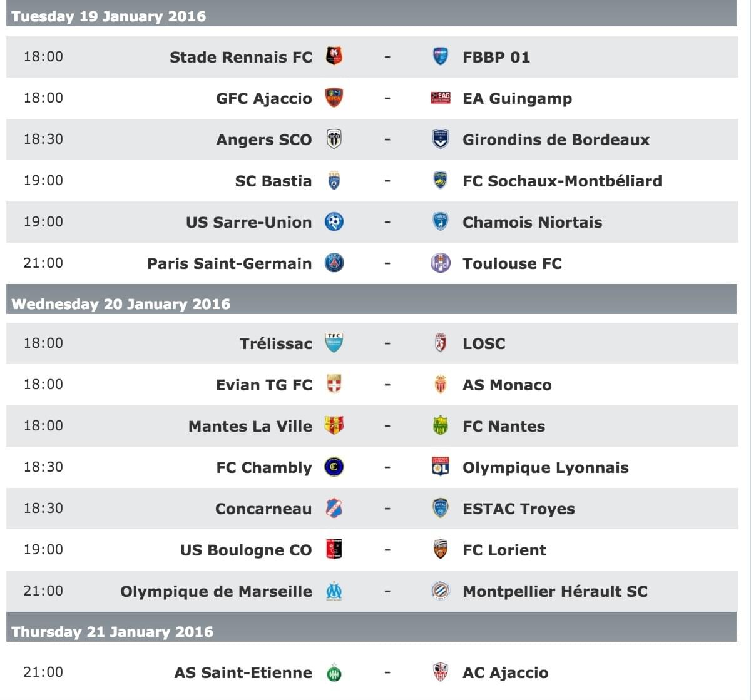The image size is (751, 700).
Task: Select the Trélissac team name
Action: pos(275,343)
